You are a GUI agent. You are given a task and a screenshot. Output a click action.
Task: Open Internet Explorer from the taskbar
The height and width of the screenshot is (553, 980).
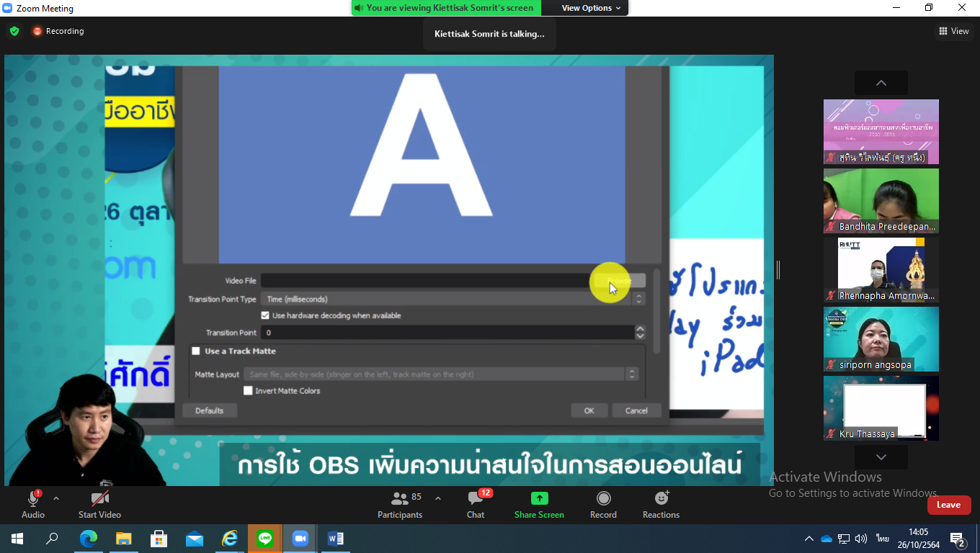pos(229,539)
